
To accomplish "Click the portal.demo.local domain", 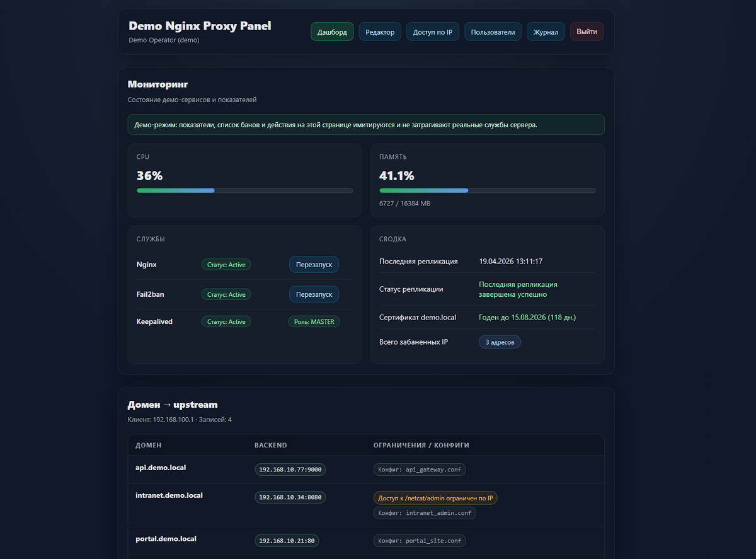I will click(x=166, y=539).
